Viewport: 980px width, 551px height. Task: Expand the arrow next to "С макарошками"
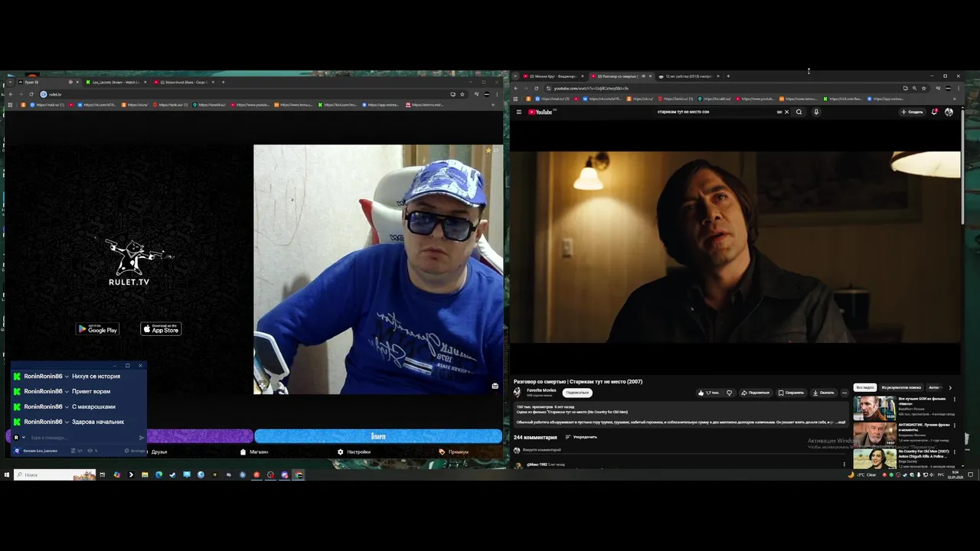click(67, 406)
